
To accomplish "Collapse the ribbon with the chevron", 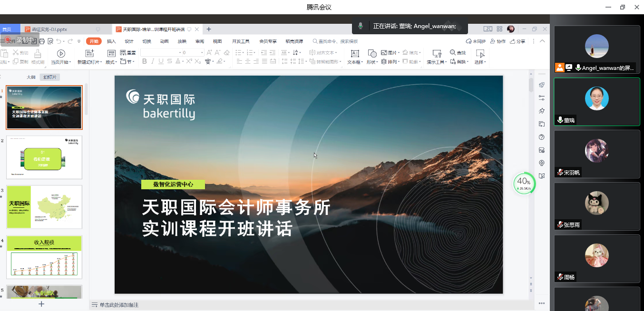I will pyautogui.click(x=542, y=41).
